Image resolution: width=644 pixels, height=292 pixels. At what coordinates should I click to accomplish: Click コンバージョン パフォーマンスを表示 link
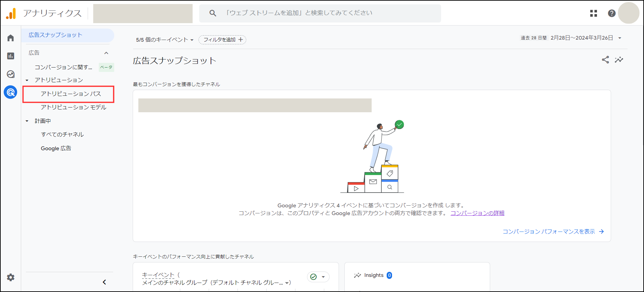553,232
